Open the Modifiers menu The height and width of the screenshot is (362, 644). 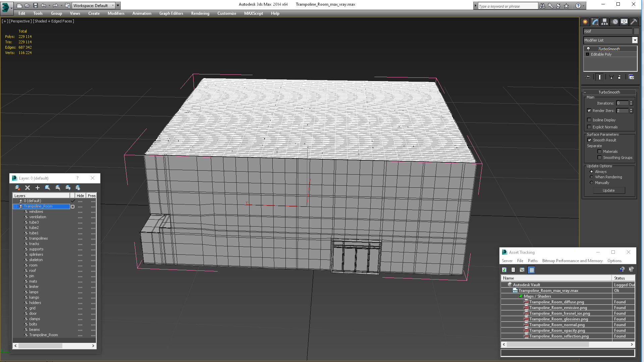point(116,13)
